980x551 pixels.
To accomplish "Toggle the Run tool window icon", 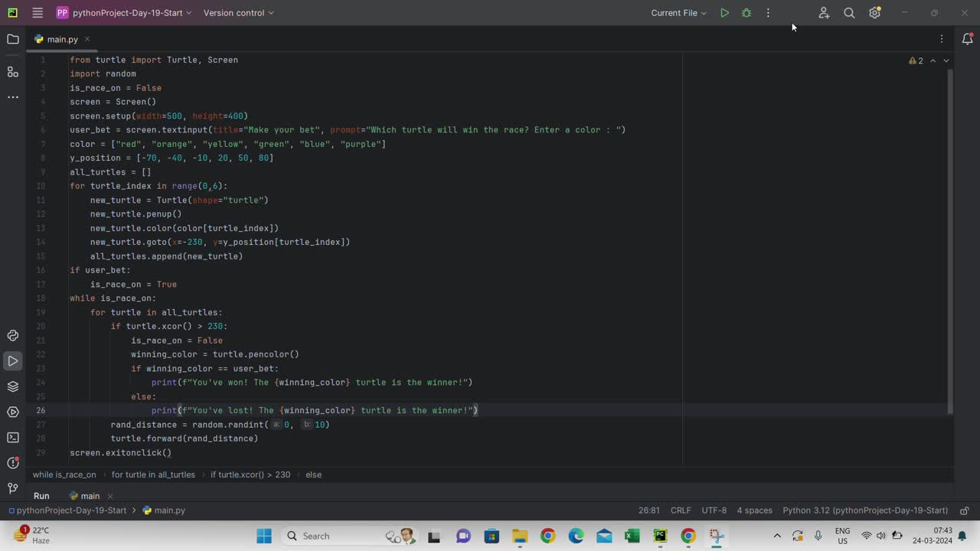I will click(x=13, y=360).
